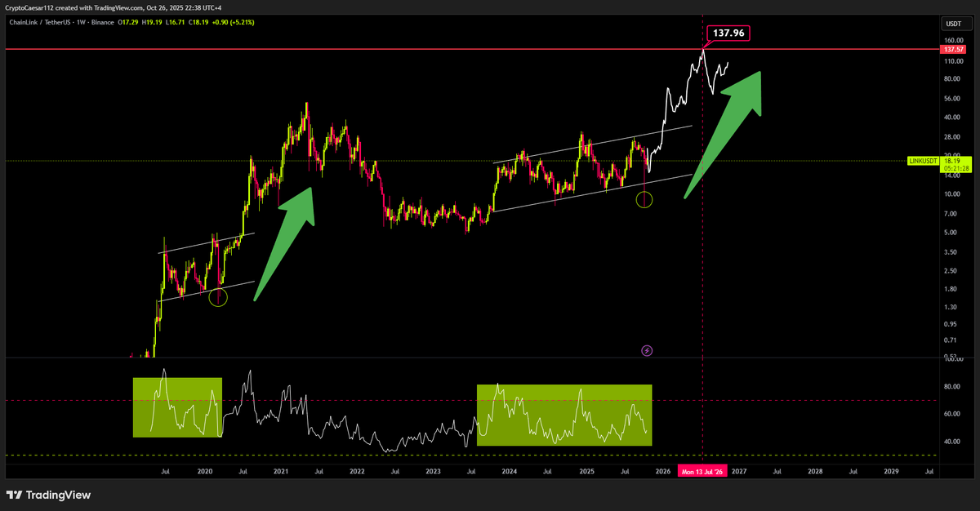The image size is (980, 511).
Task: Click the 2027 label on time axis
Action: pos(738,472)
